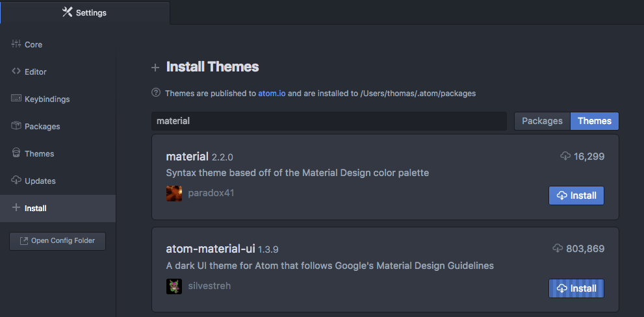Viewport: 644px width, 317px height.
Task: Click silvestreh's avatar image
Action: 174,286
